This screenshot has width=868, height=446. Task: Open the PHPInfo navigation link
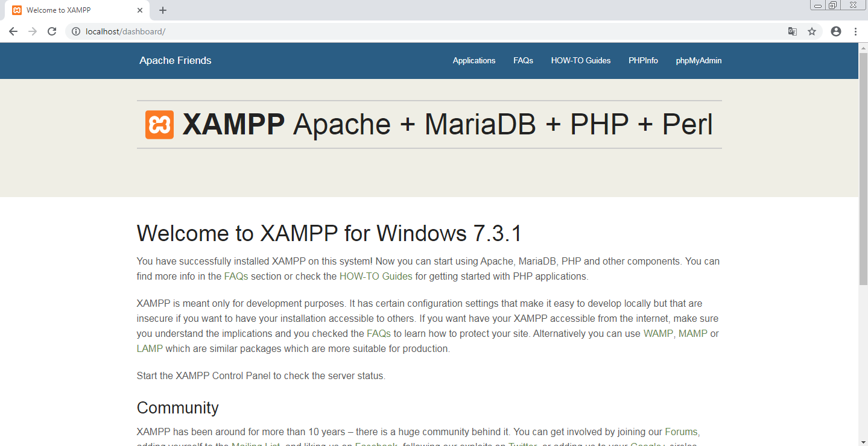[x=642, y=60]
